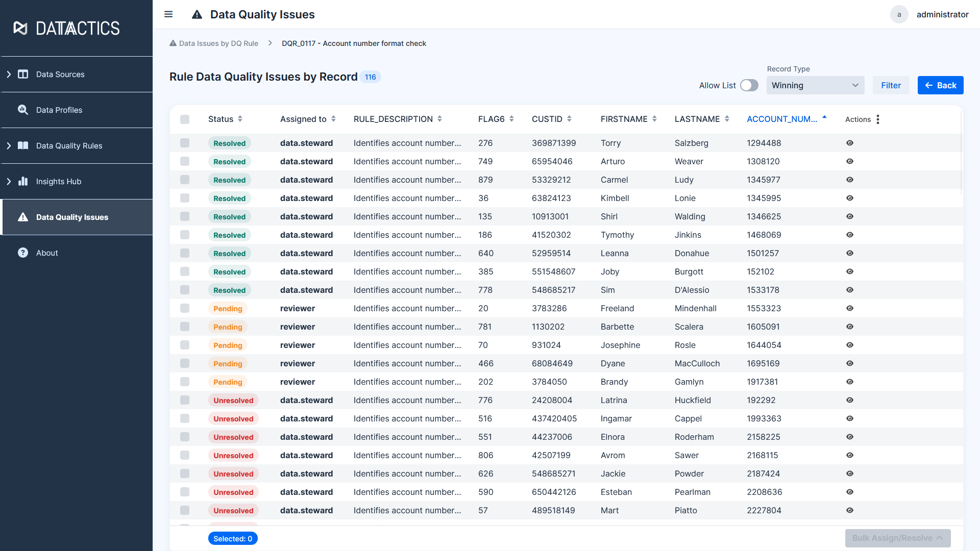View record details for Arturo Weaver via eye icon

(849, 161)
